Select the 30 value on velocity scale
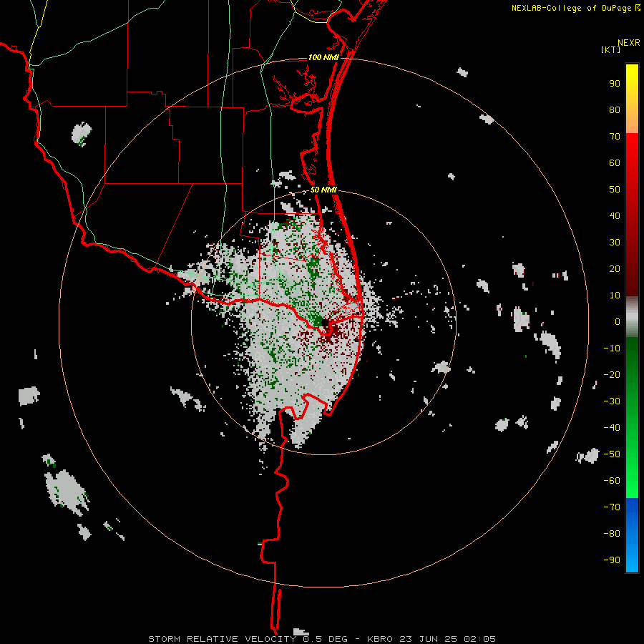 click(x=615, y=243)
